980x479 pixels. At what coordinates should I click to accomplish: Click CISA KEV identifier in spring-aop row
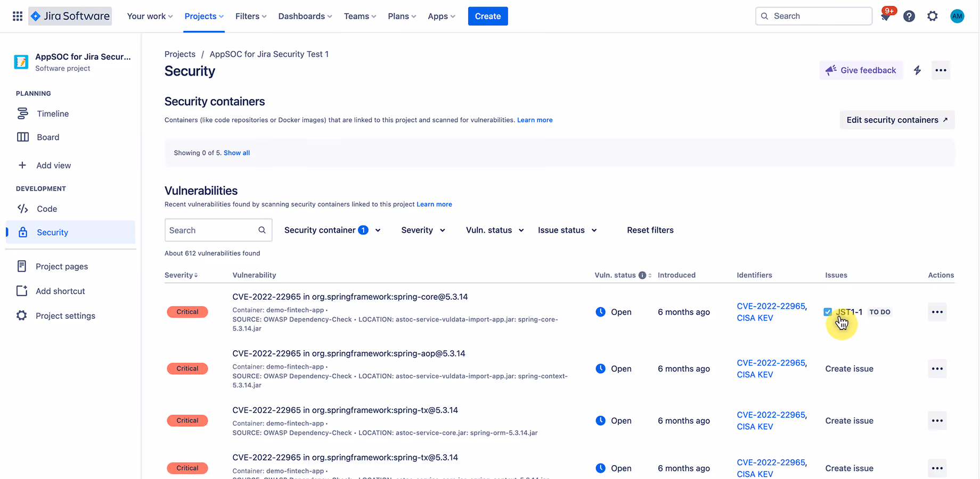(755, 375)
